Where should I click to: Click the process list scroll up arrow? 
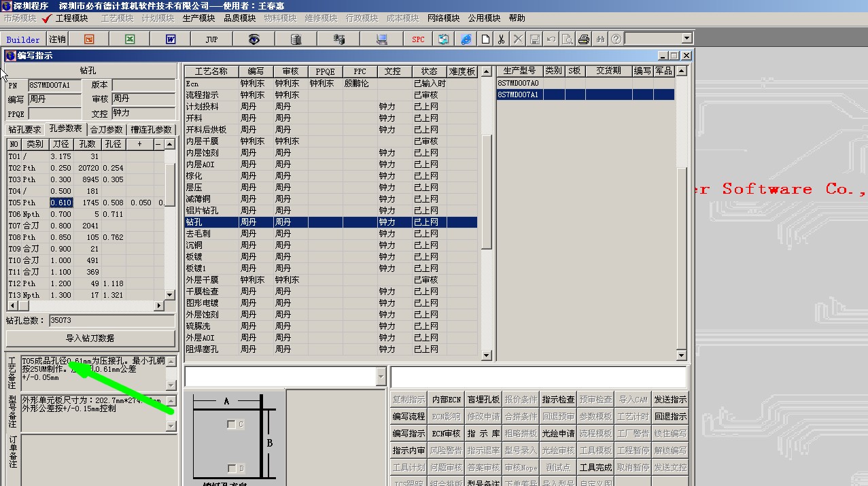(x=486, y=71)
